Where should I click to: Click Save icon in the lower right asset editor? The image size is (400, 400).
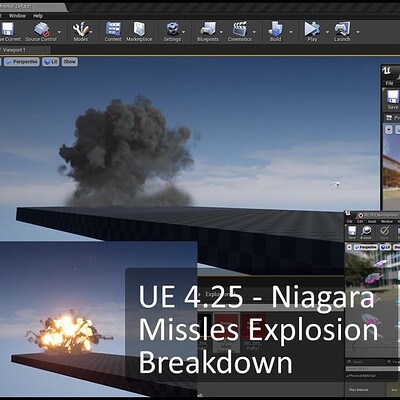352,232
